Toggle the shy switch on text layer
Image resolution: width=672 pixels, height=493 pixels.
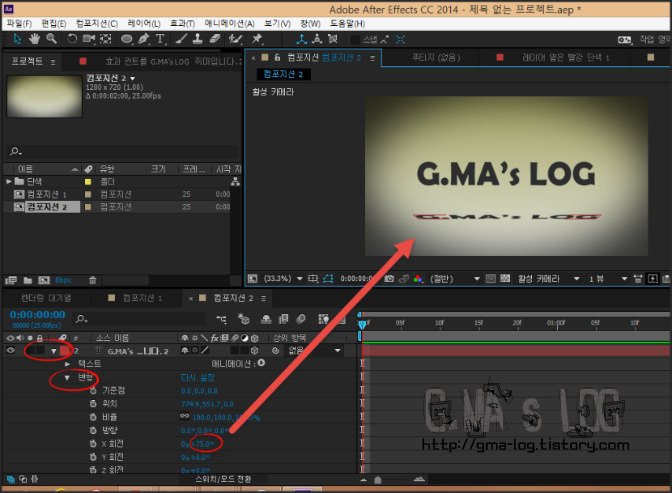pyautogui.click(x=185, y=351)
